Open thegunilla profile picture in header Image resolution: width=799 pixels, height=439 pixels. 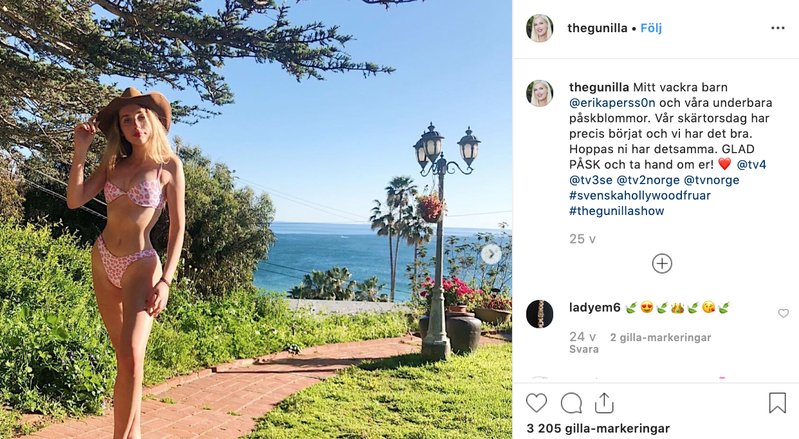point(540,28)
